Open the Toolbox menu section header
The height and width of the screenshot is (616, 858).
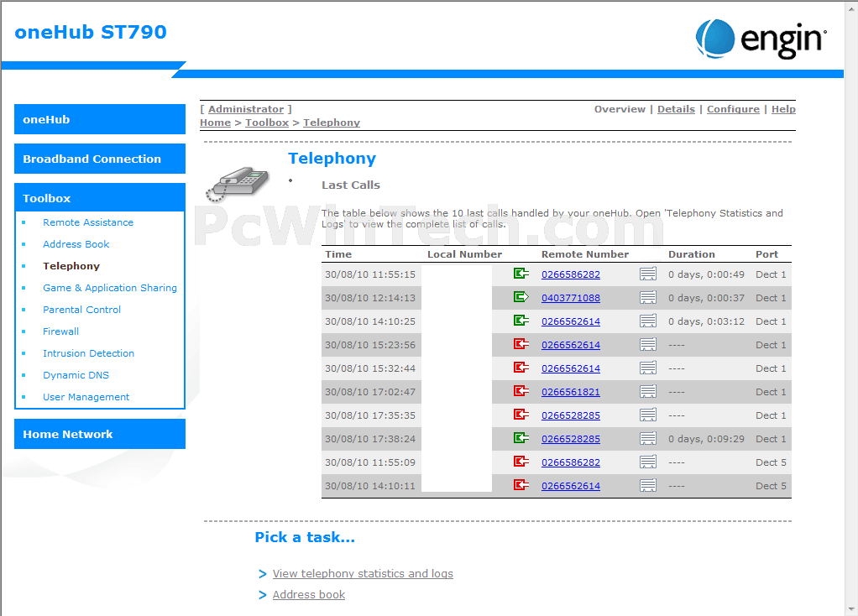click(100, 198)
